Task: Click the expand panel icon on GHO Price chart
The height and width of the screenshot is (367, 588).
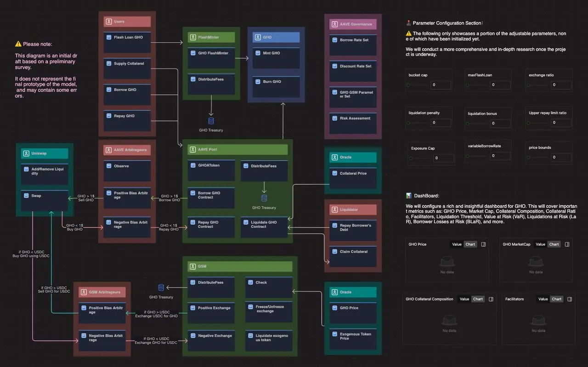Action: tap(483, 244)
